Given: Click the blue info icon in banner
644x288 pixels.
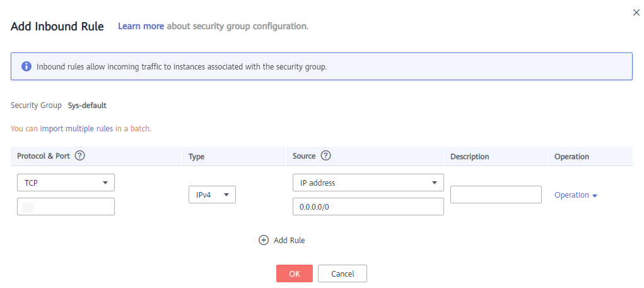Looking at the screenshot, I should [x=26, y=66].
